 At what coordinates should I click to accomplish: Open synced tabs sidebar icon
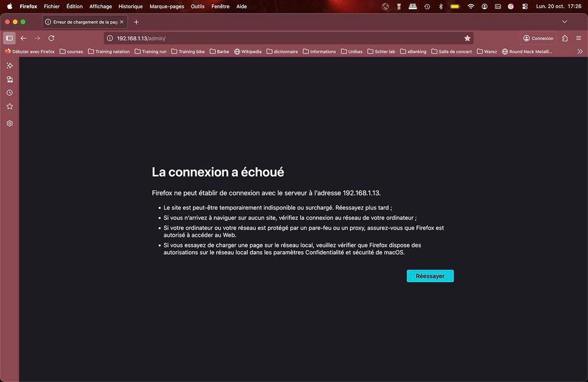pyautogui.click(x=10, y=79)
